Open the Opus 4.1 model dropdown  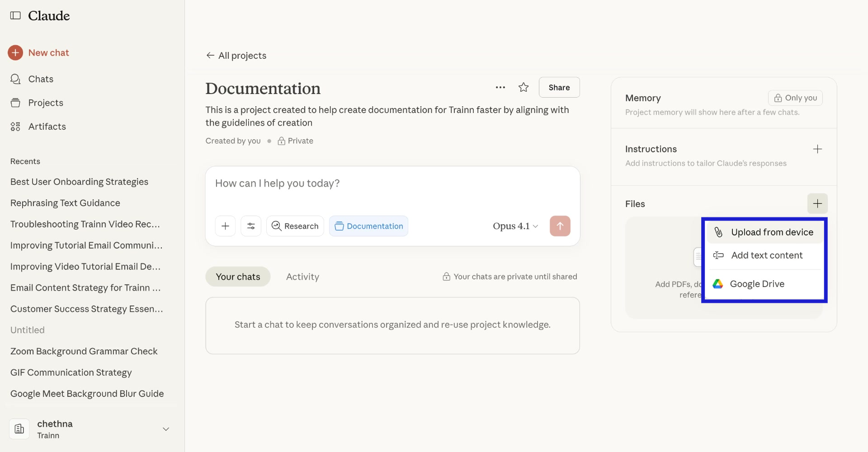tap(514, 226)
